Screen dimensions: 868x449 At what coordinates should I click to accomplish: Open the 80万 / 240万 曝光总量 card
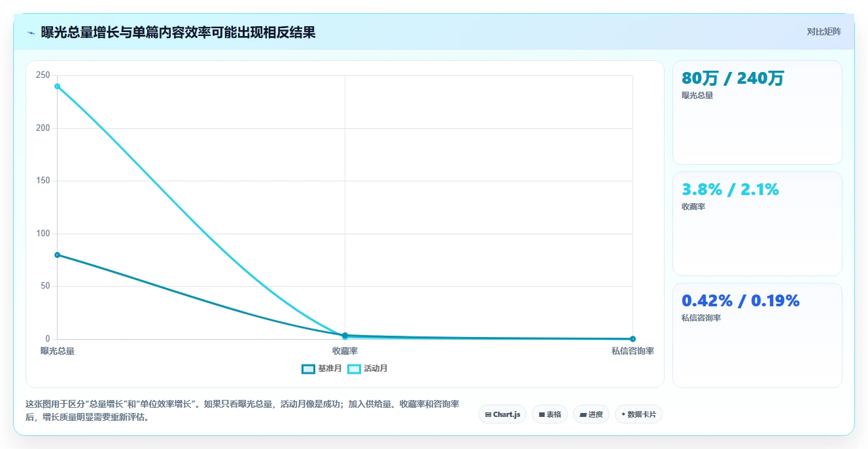coord(757,113)
